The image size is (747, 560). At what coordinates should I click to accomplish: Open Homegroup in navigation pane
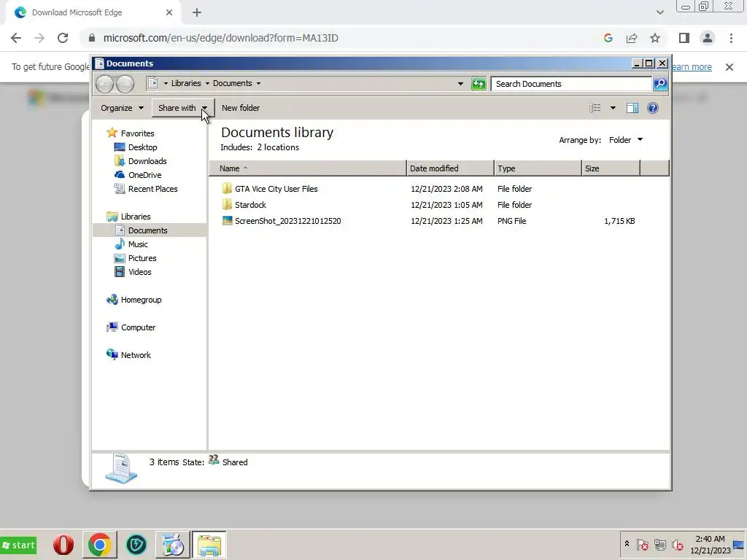pos(141,300)
